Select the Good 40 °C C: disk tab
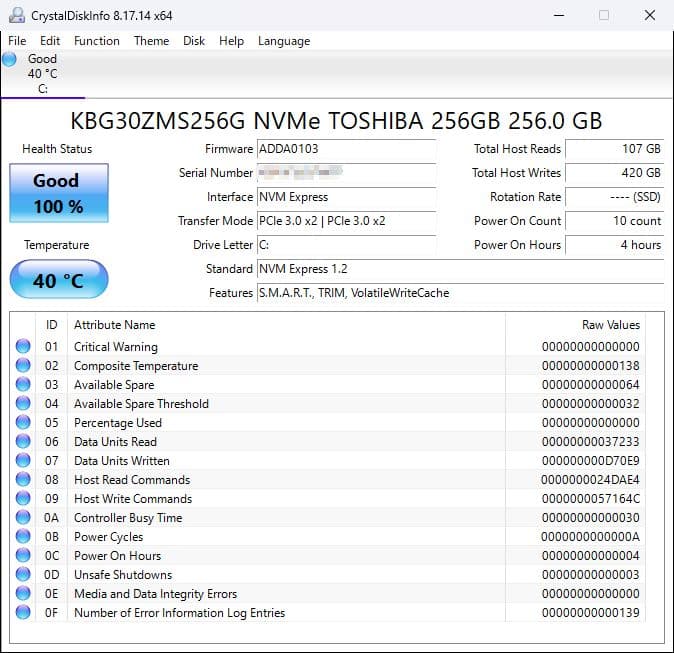This screenshot has width=674, height=653. [42, 74]
